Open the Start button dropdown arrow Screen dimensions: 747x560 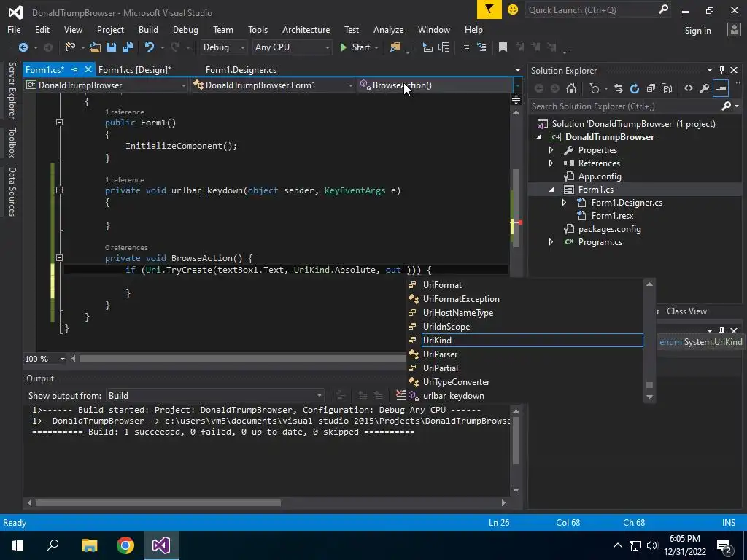(x=376, y=47)
